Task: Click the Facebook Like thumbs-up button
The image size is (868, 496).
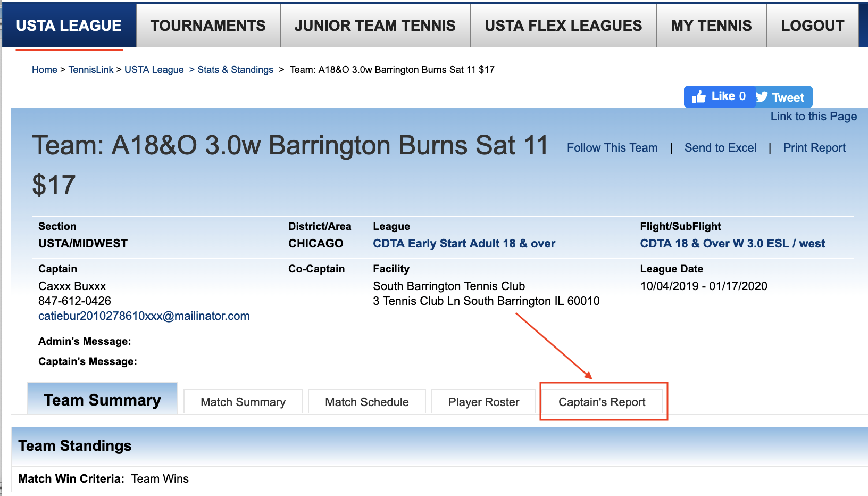Action: [x=719, y=97]
